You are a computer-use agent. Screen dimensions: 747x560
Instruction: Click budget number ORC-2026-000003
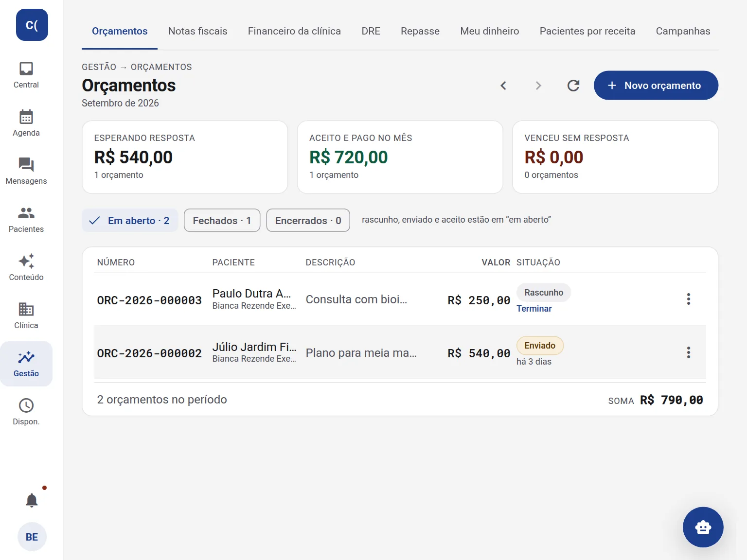coord(149,300)
